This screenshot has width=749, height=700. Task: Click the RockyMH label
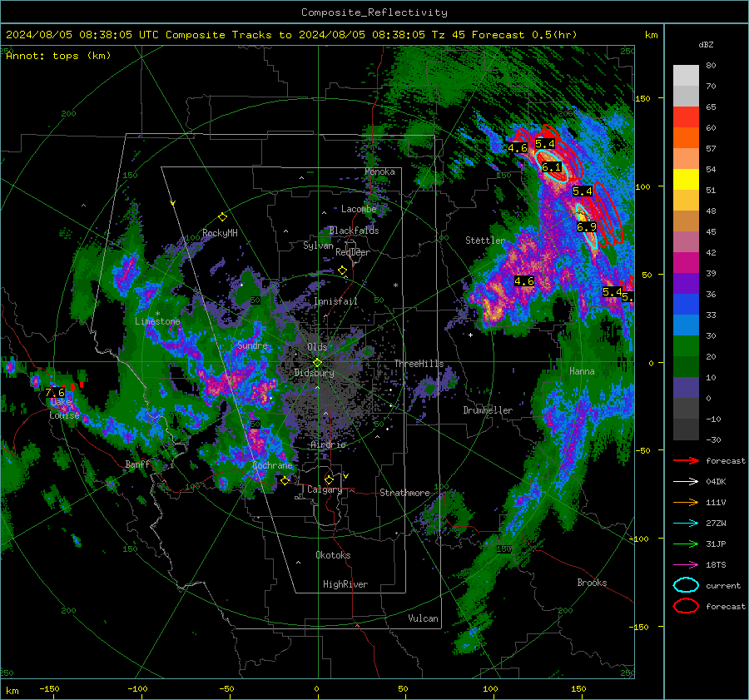click(x=220, y=233)
